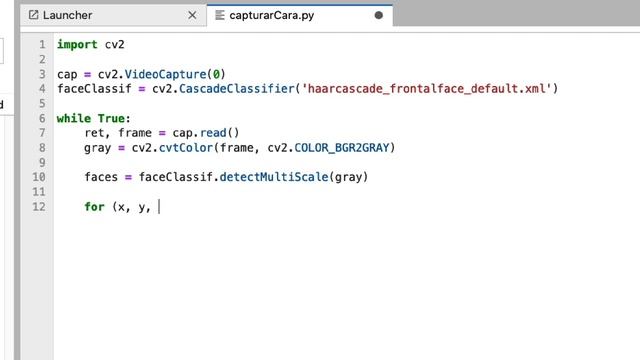Click 'cvtColor' on line 8
640x360 pixels.
(x=186, y=148)
